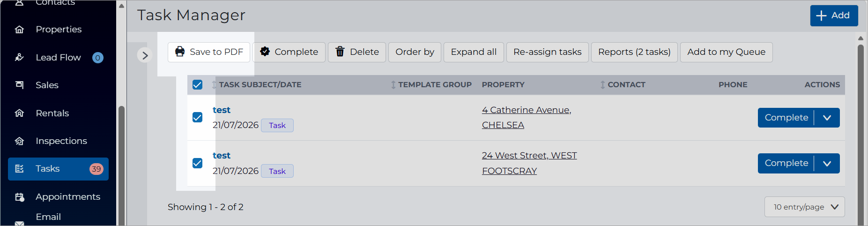Open the 24 West Street, WEST FOOTSCRAY link
The width and height of the screenshot is (868, 226).
click(529, 163)
